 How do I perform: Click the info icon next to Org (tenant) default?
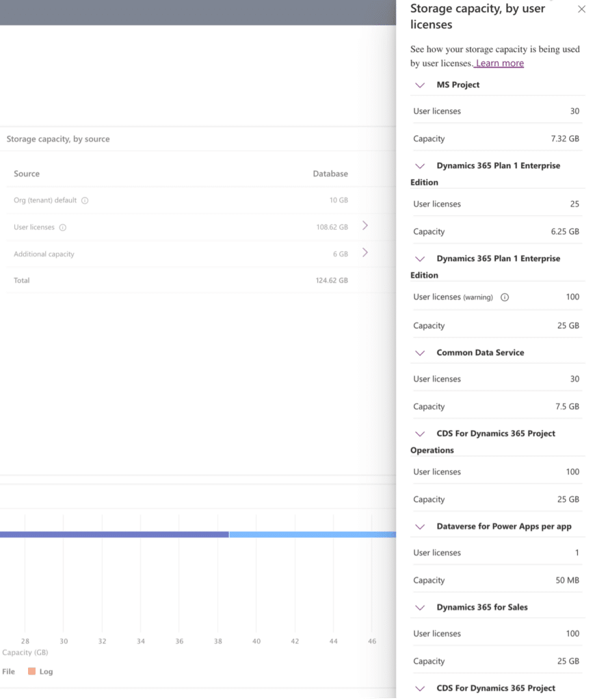85,200
